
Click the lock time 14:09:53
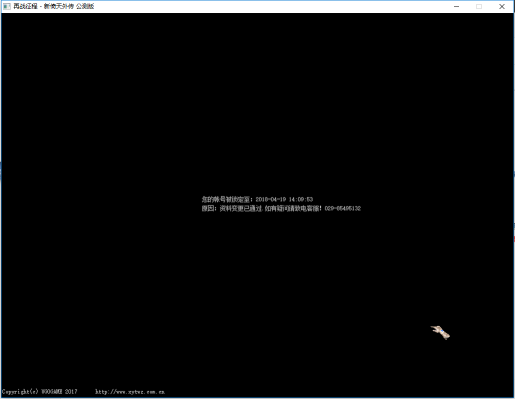tap(301, 199)
